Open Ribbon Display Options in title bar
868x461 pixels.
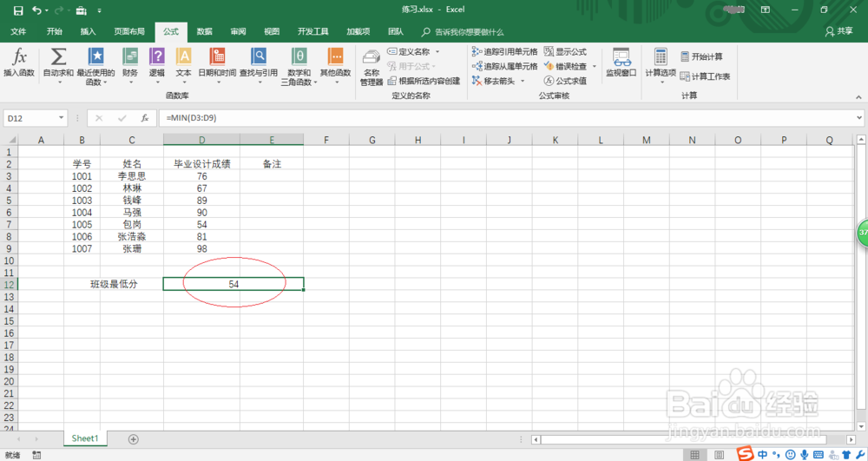coord(765,10)
